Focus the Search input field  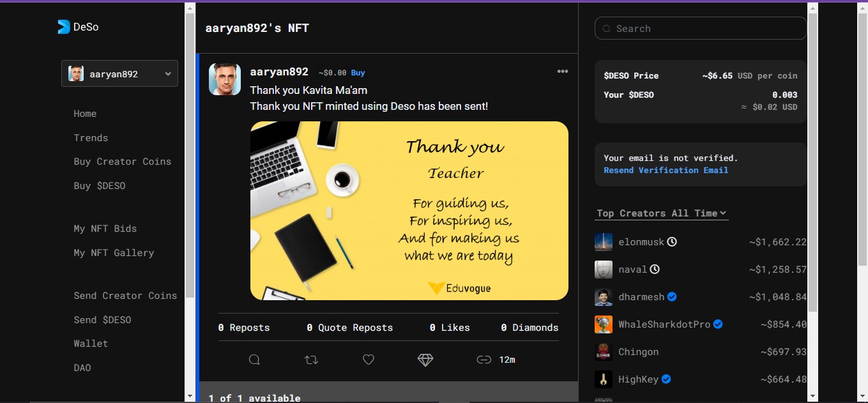click(701, 28)
